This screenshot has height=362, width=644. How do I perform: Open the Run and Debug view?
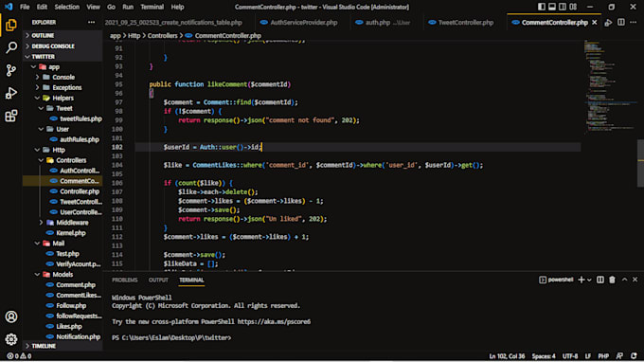point(11,93)
